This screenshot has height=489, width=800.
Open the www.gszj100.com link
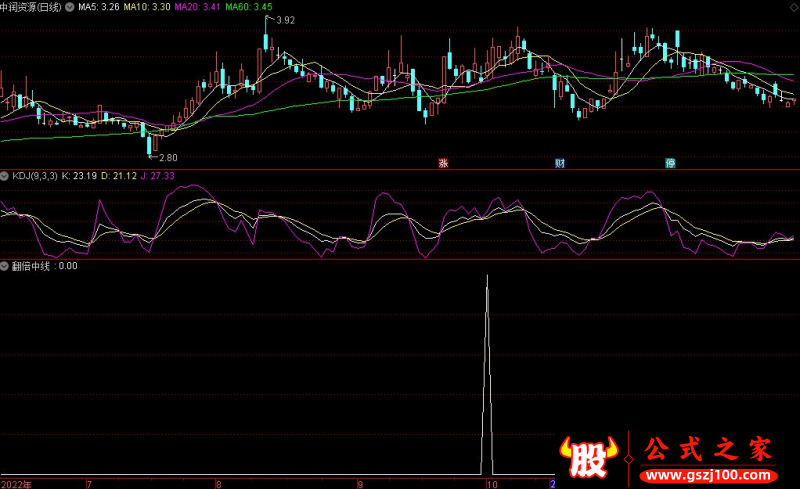click(710, 473)
